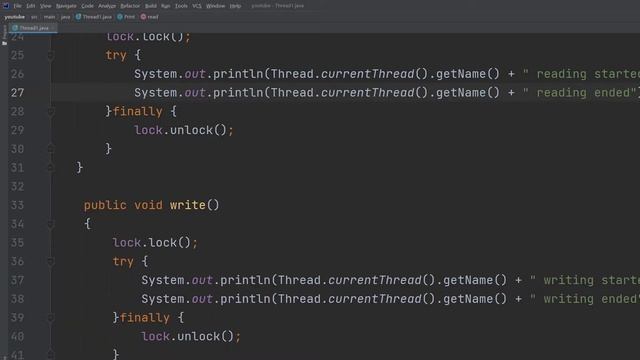Open the Edit menu
Image resolution: width=640 pixels, height=360 pixels.
31,6
